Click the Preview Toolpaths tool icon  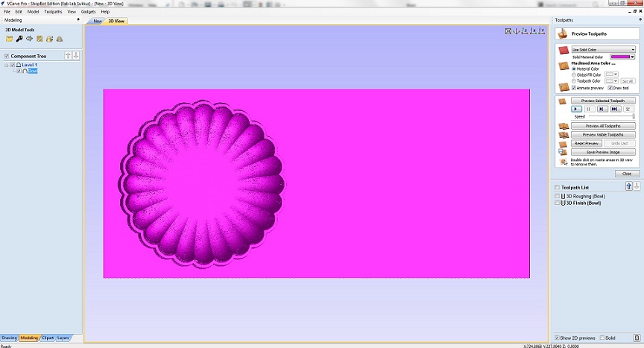(x=563, y=34)
